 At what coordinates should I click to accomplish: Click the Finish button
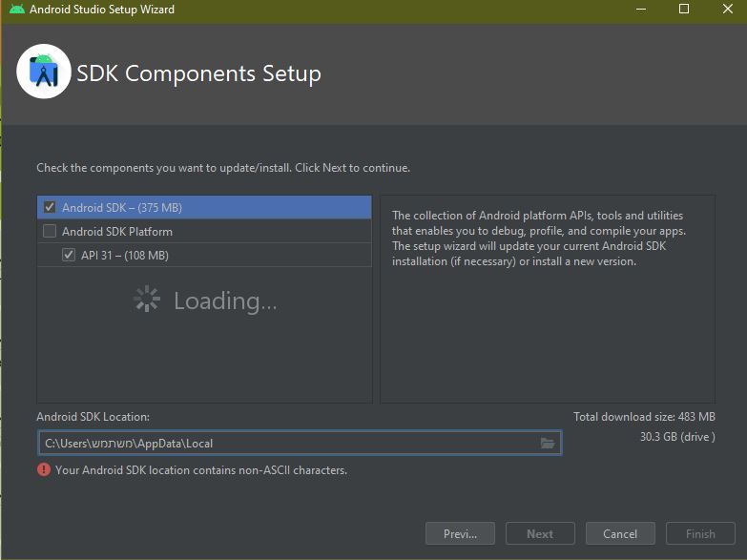700,533
